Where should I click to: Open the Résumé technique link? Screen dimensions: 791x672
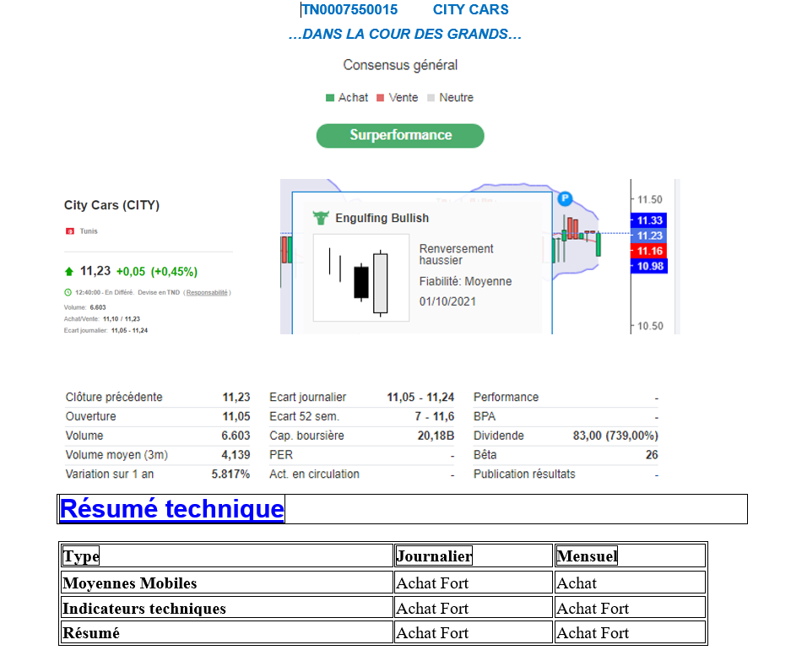coord(171,509)
